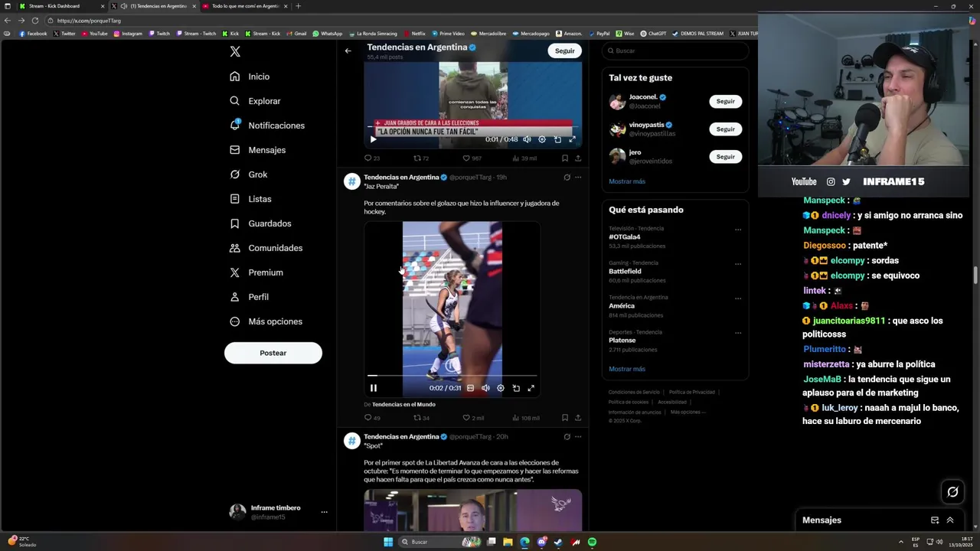This screenshot has width=980, height=551.
Task: Repost the post with 34 reposts
Action: (421, 418)
